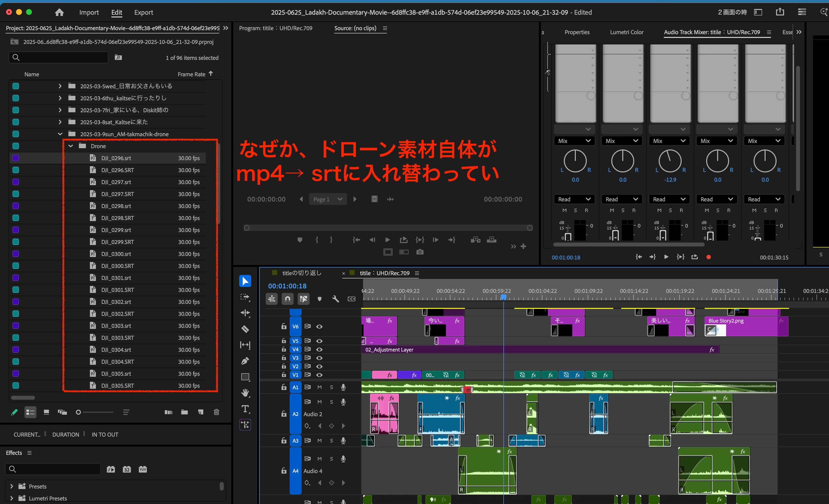The height and width of the screenshot is (504, 829).
Task: Click the timeline Snap magnet icon
Action: 287,299
